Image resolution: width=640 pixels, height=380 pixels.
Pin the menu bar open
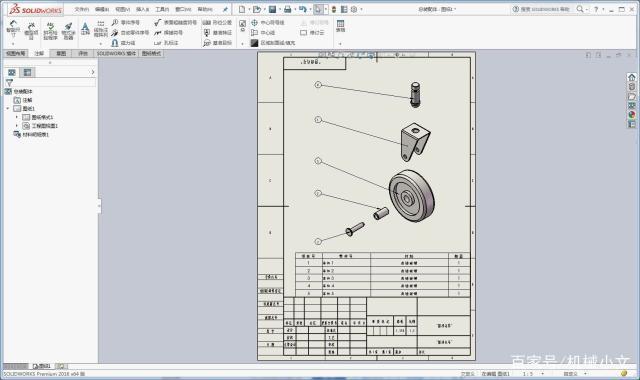[x=225, y=9]
